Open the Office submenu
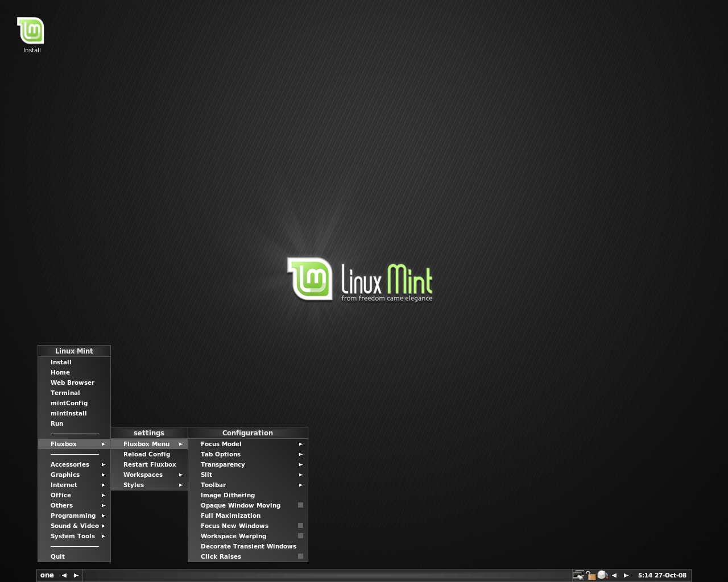The width and height of the screenshot is (728, 582). coord(74,495)
